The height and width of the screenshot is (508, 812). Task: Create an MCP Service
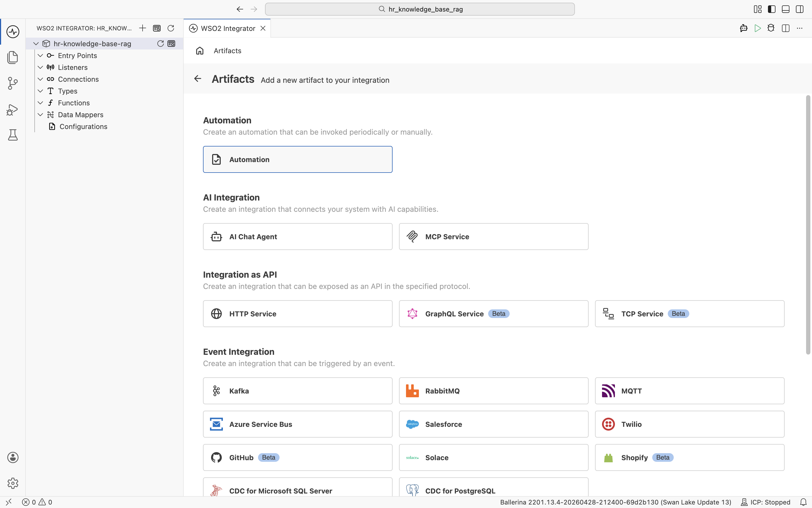(x=494, y=237)
